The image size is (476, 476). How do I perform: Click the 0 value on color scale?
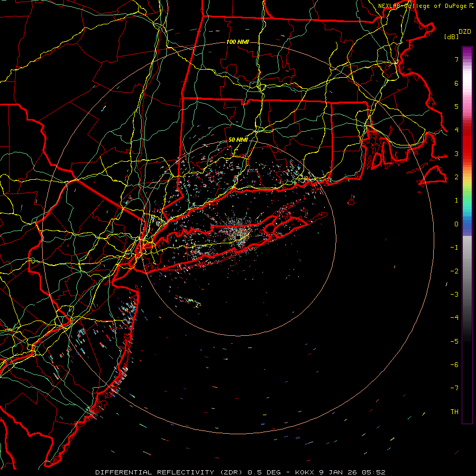(x=456, y=224)
